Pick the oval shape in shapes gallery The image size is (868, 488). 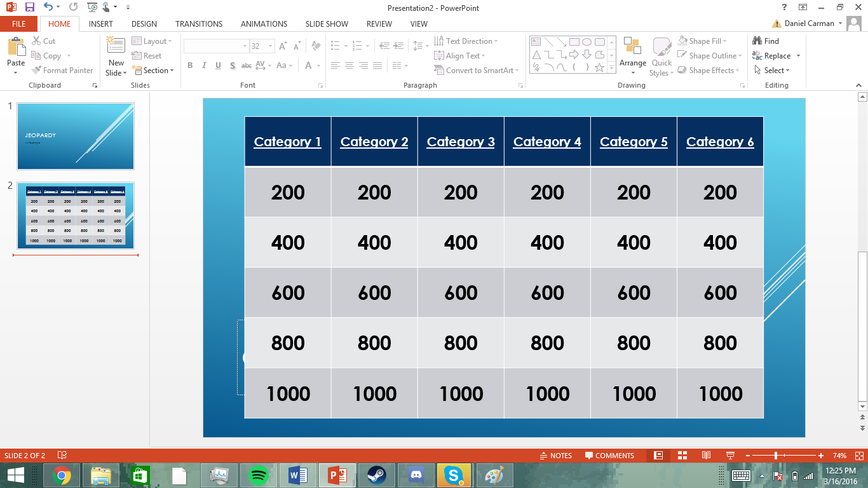point(587,42)
